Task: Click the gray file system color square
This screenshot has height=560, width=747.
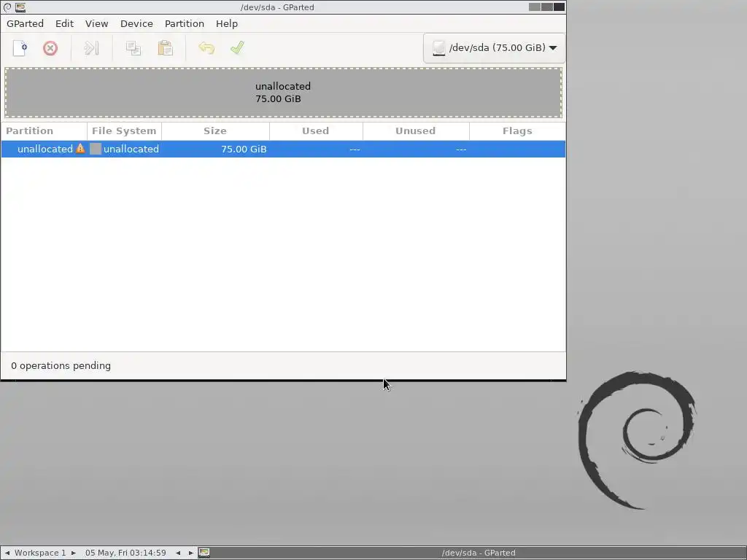Action: tap(96, 149)
